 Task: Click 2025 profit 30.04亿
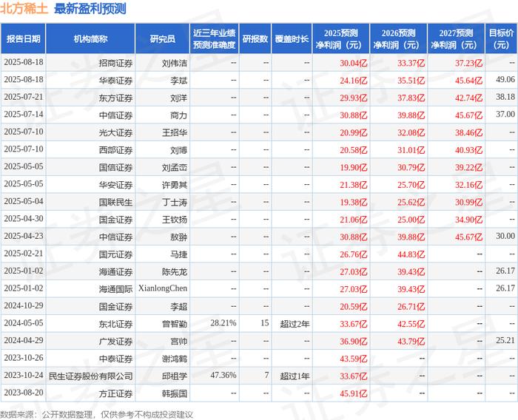click(354, 63)
